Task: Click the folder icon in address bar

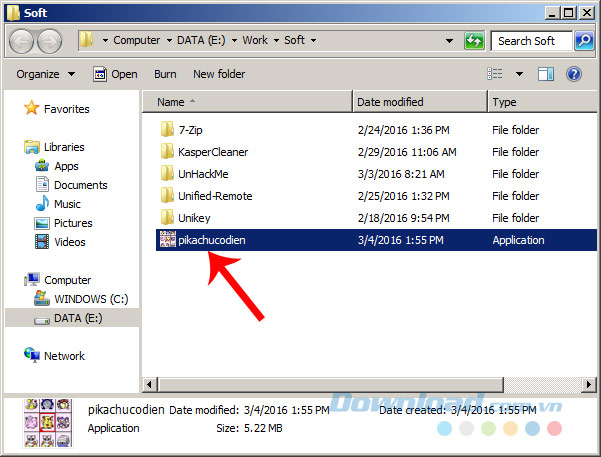Action: click(x=87, y=39)
